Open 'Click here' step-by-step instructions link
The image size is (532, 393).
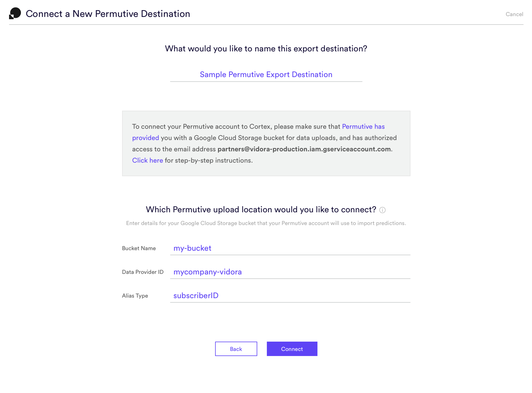(x=148, y=160)
